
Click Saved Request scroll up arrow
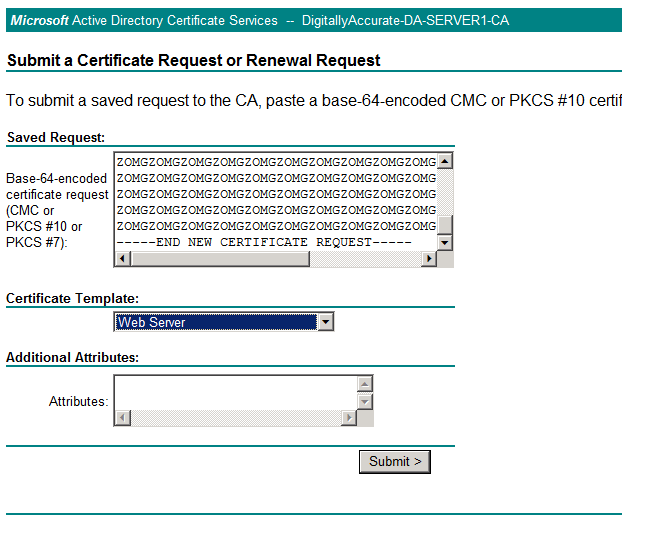click(445, 161)
